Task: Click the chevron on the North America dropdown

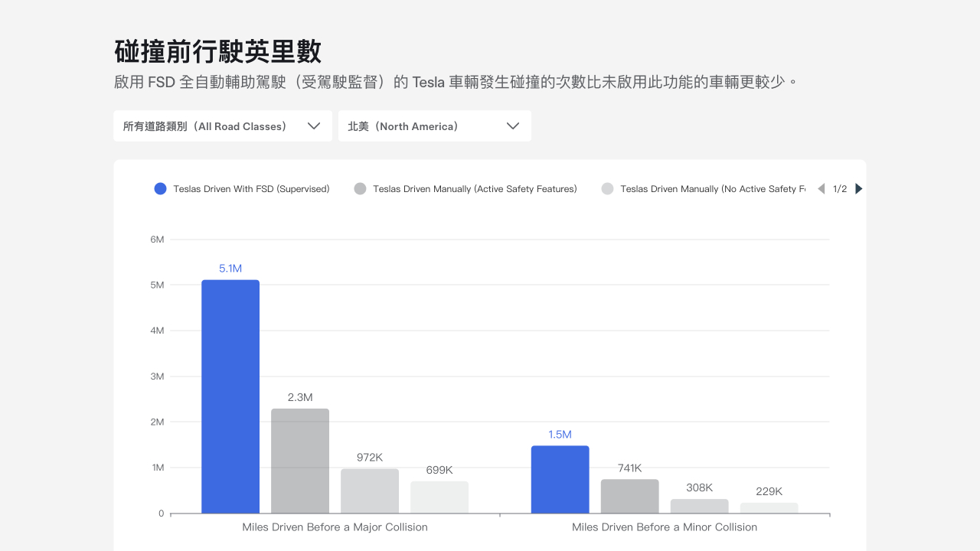Action: click(x=513, y=126)
